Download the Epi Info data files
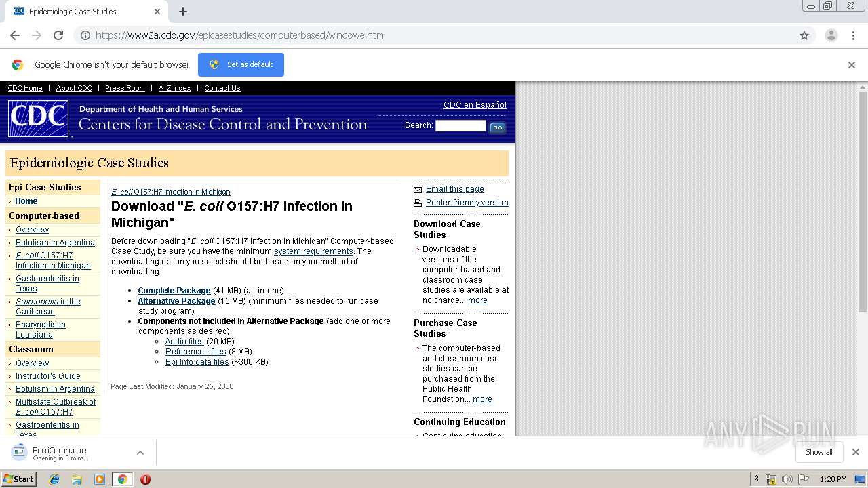Screen dimensions: 868x488 tap(197, 362)
